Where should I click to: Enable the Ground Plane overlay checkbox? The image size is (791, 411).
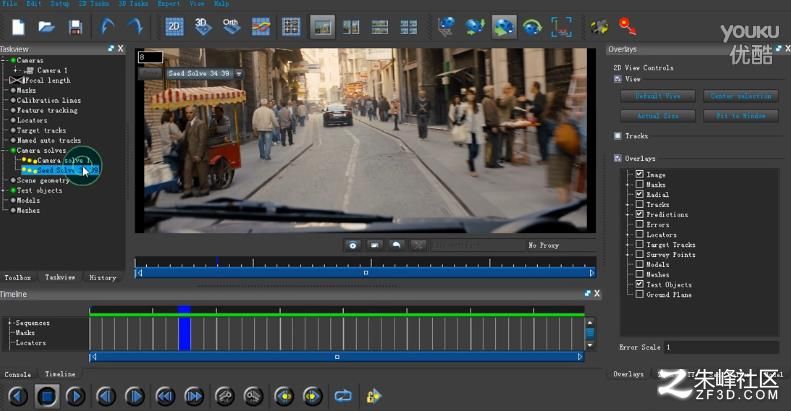[640, 295]
